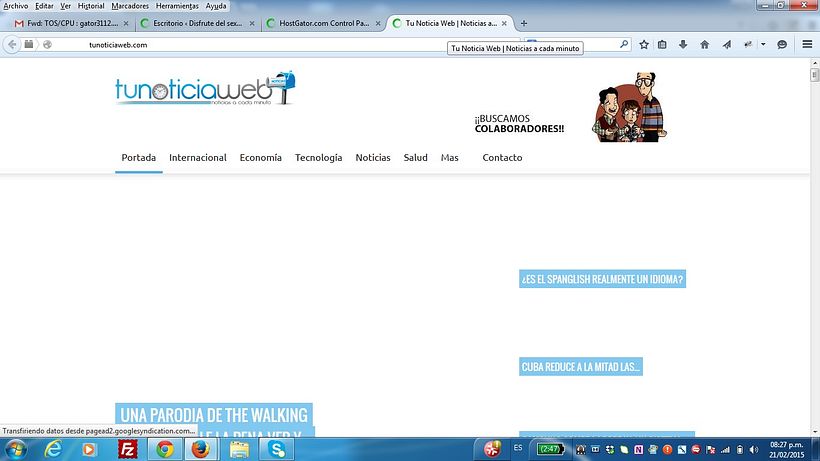Open the Firefox hamburger menu
Image resolution: width=820 pixels, height=461 pixels.
click(807, 44)
